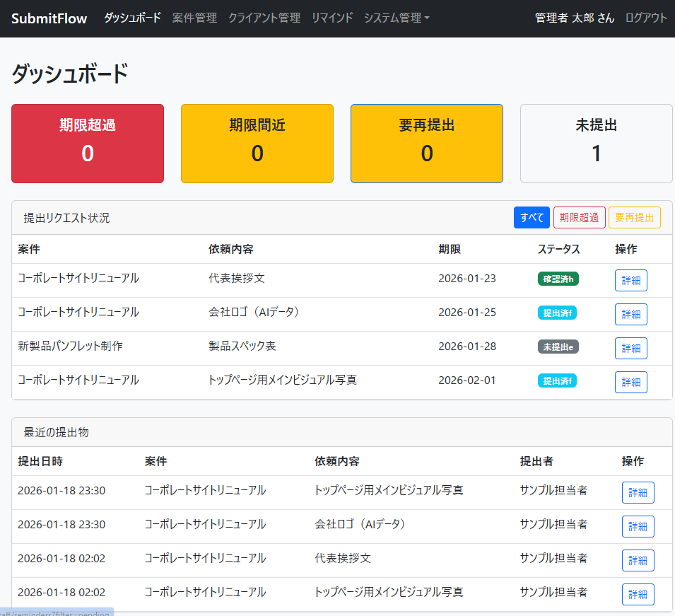Open 詳細 for the 2026-02-01 deadline request

pos(630,382)
